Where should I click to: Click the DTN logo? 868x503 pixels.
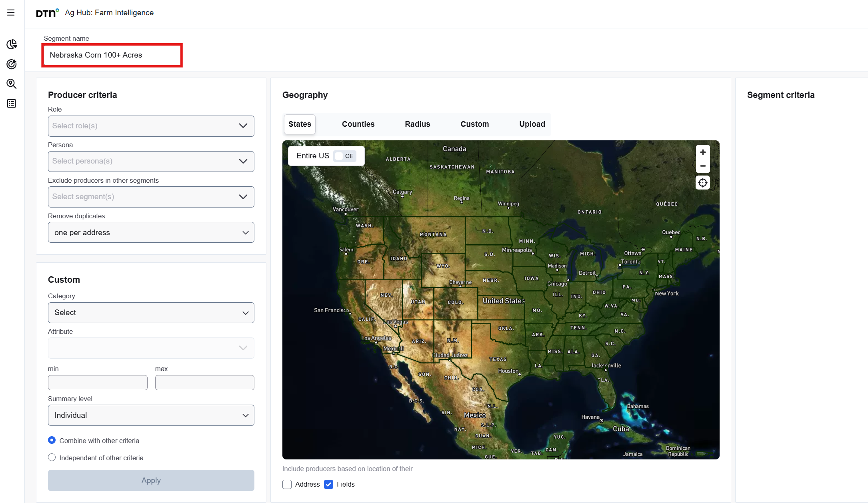click(x=47, y=13)
